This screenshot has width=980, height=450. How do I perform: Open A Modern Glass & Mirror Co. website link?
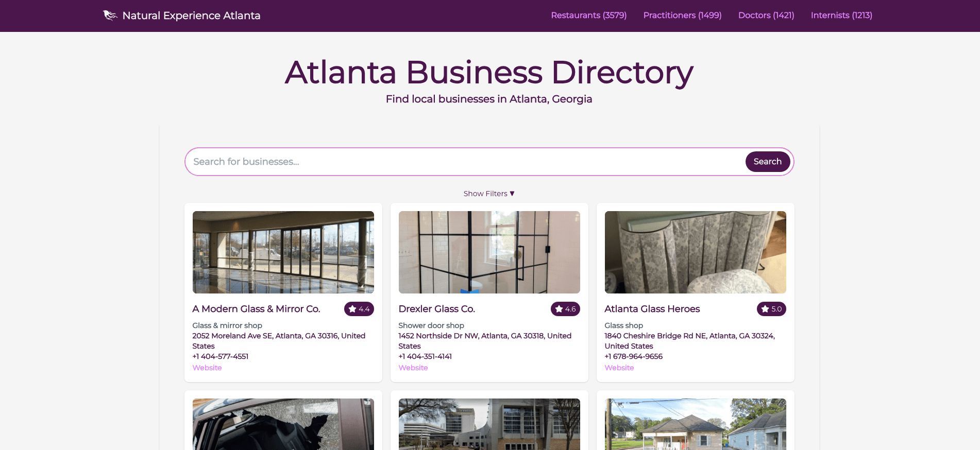tap(207, 368)
